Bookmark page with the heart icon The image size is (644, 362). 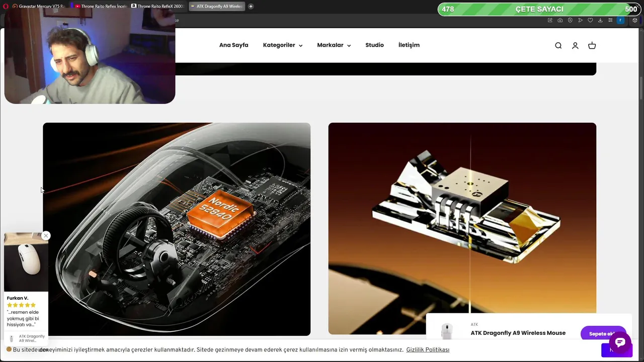590,20
